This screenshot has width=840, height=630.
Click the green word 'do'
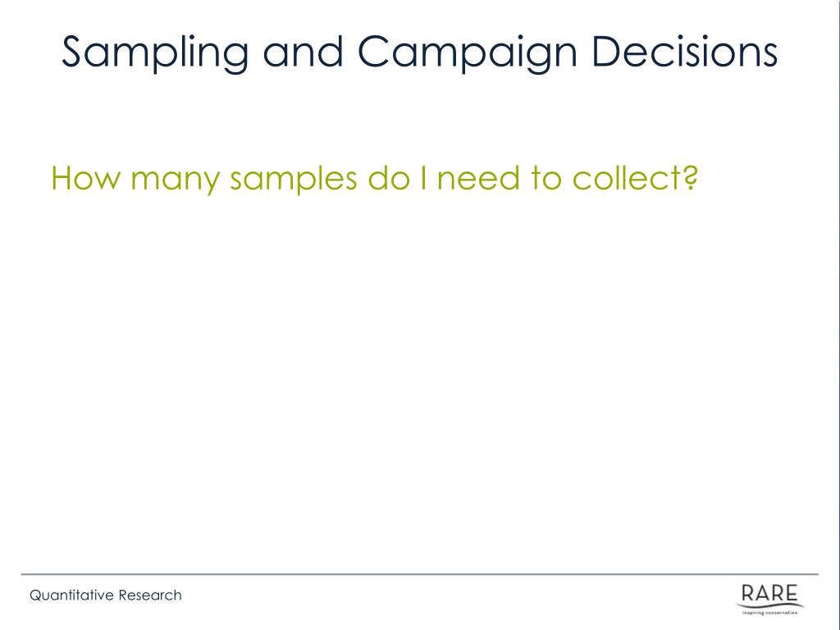pyautogui.click(x=389, y=177)
